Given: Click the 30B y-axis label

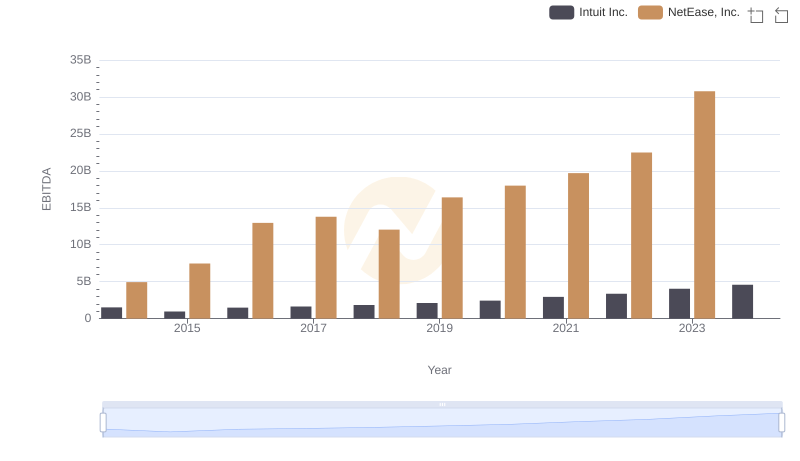Looking at the screenshot, I should 81,97.
